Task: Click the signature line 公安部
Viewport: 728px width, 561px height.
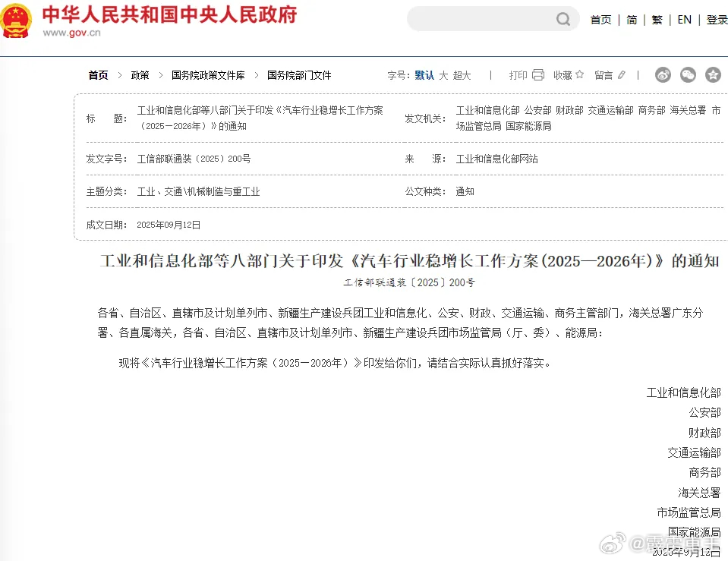Action: (704, 412)
